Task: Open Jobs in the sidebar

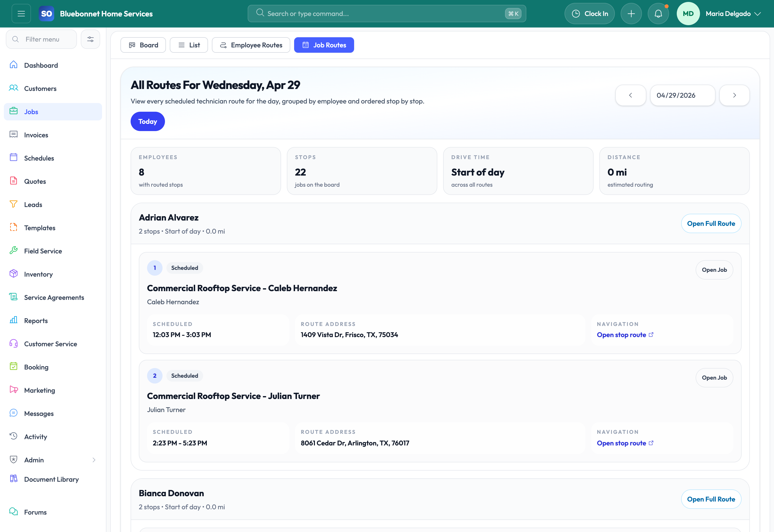Action: (53, 112)
